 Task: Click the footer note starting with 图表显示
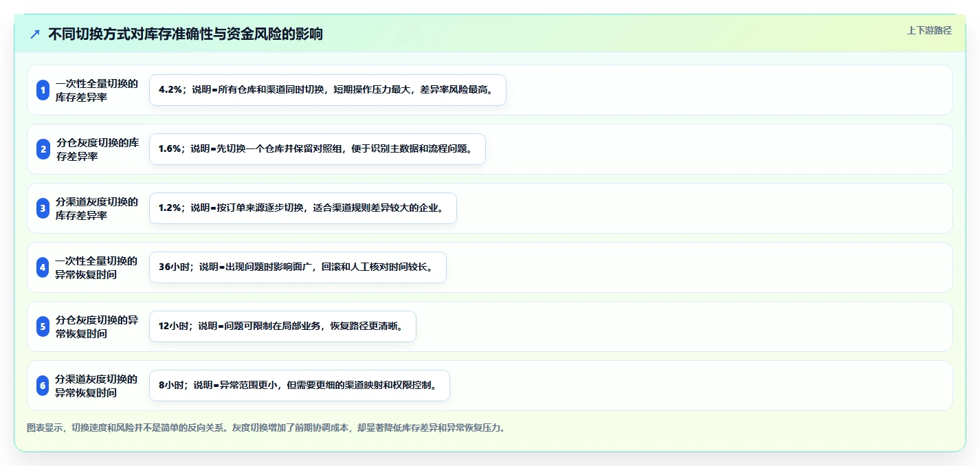tap(267, 428)
